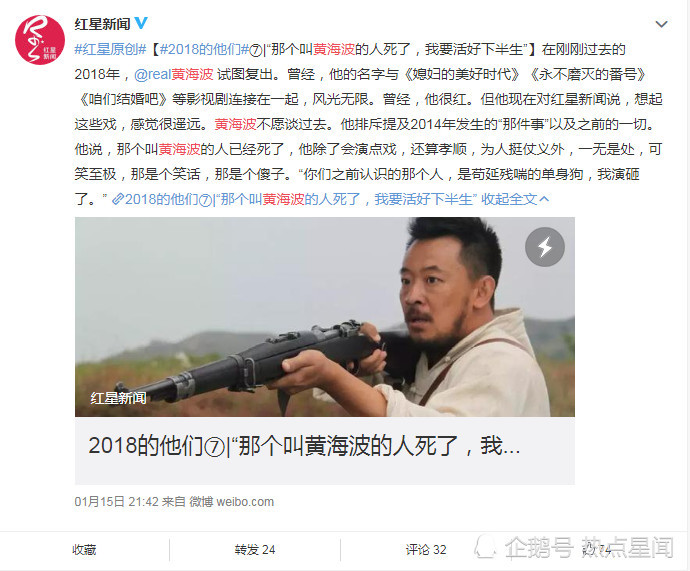This screenshot has width=690, height=571.
Task: Open 评论 32 comments
Action: [x=426, y=550]
